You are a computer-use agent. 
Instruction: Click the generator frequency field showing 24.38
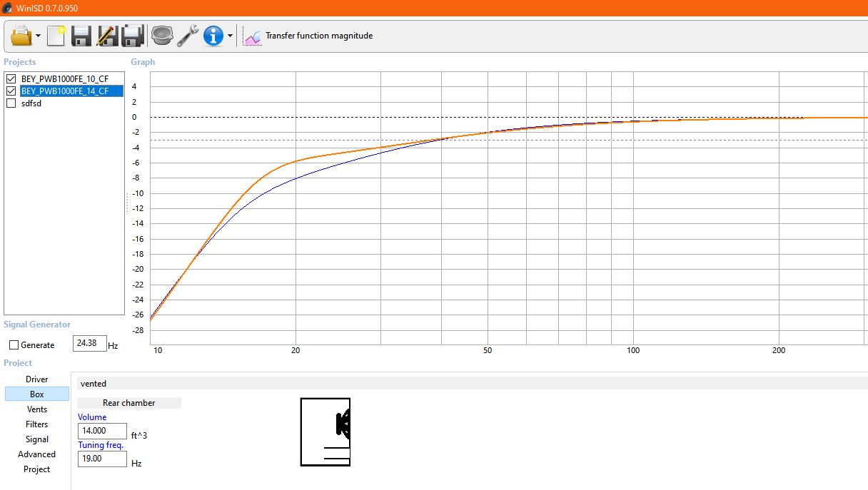pos(89,344)
